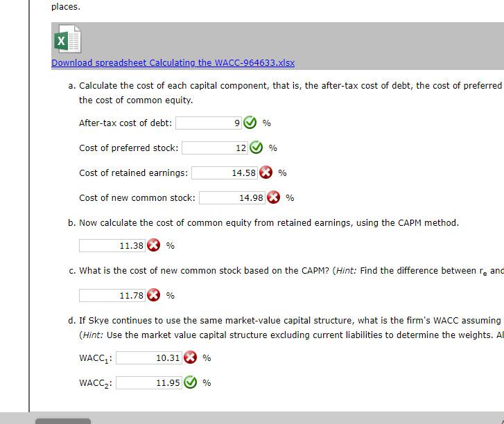Viewport: 504px width, 424px height.
Task: Click the 'Cost of new common stock:' label
Action: click(x=137, y=198)
